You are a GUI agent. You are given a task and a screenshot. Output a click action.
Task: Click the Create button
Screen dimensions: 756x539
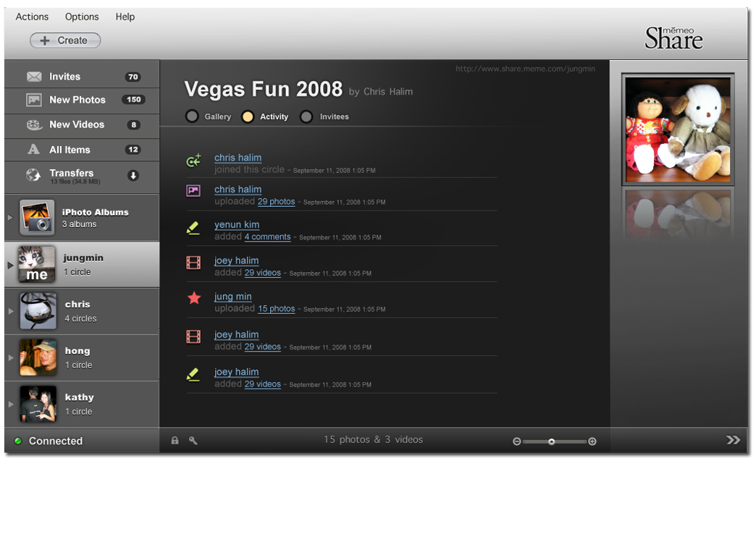(x=65, y=41)
